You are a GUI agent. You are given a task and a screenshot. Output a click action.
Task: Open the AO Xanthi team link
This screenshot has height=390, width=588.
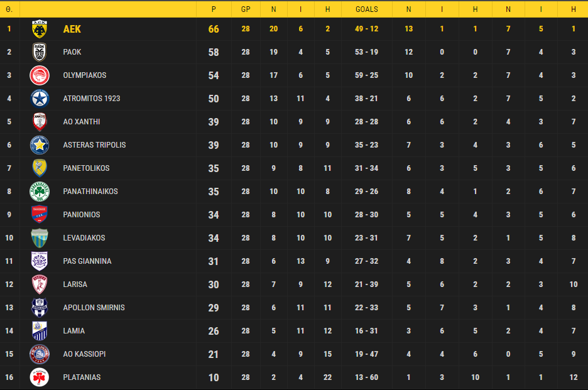(82, 122)
